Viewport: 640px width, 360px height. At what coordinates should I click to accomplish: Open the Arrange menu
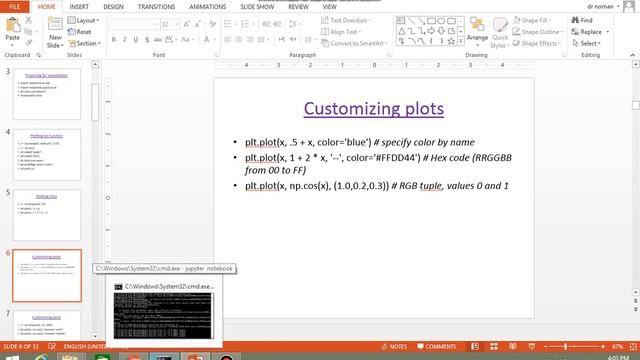point(477,32)
